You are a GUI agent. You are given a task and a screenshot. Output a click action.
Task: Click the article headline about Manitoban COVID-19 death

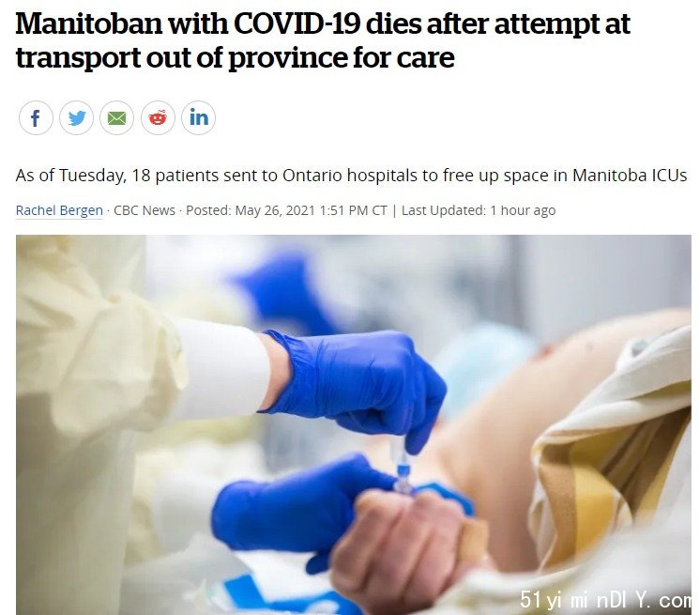click(x=323, y=40)
